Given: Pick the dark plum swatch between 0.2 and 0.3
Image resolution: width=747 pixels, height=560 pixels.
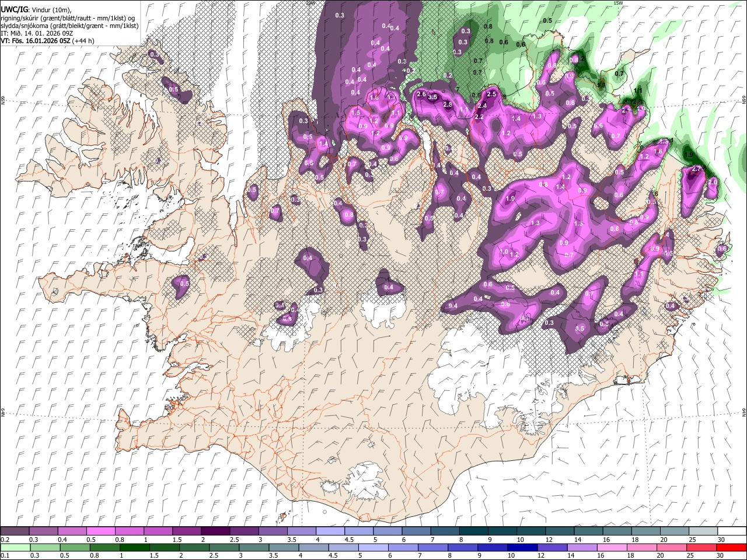Looking at the screenshot, I should click(16, 531).
